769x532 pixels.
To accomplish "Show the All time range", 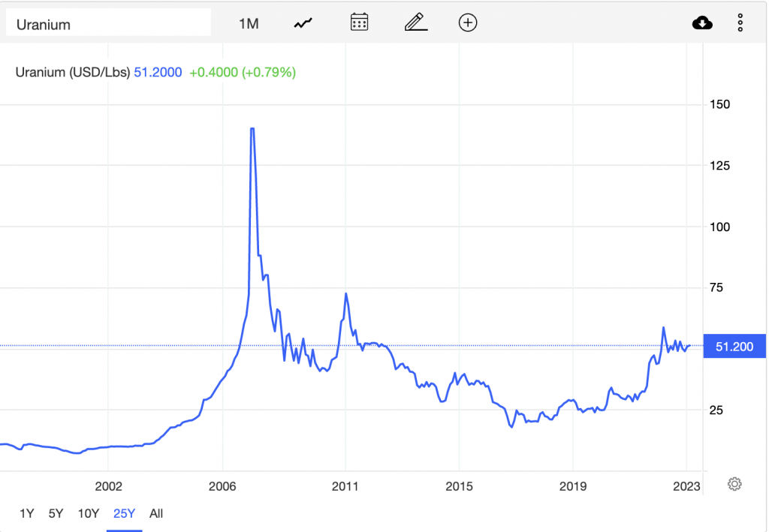I will pyautogui.click(x=156, y=513).
